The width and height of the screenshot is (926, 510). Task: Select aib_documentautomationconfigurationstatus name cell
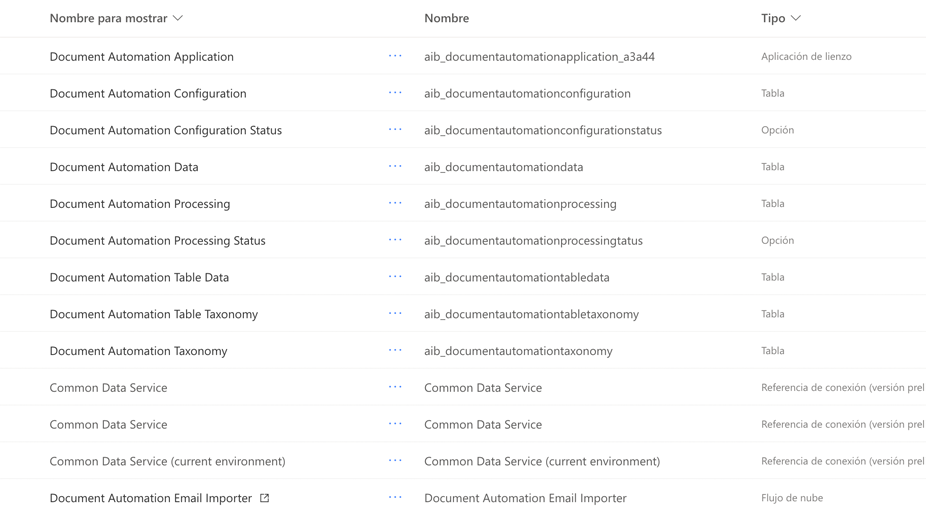(543, 130)
